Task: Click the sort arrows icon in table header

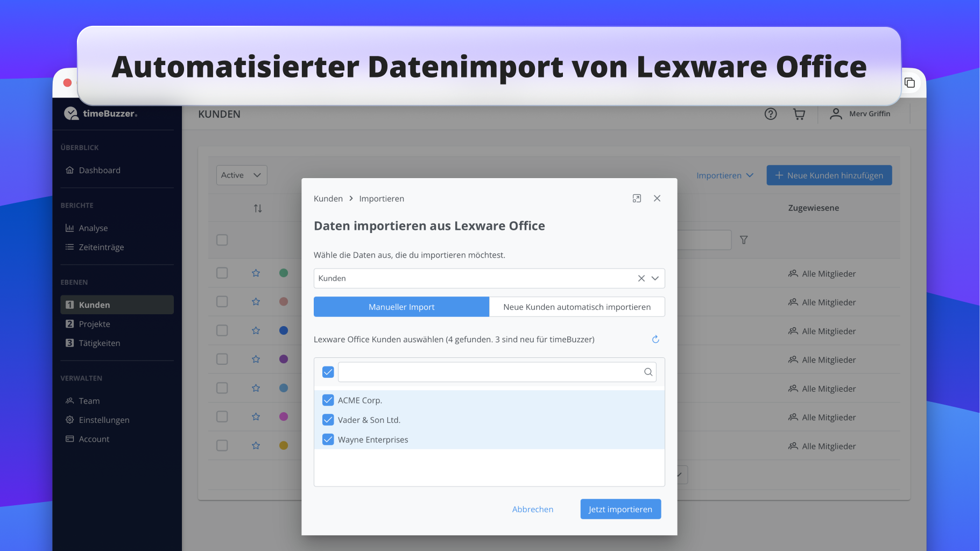Action: pos(258,208)
